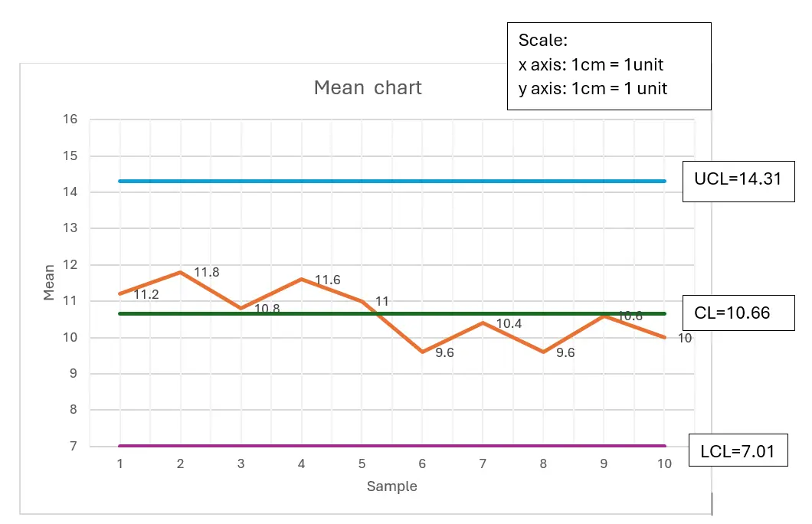This screenshot has width=812, height=524.
Task: Click the LCL=7.01 label box
Action: [738, 451]
